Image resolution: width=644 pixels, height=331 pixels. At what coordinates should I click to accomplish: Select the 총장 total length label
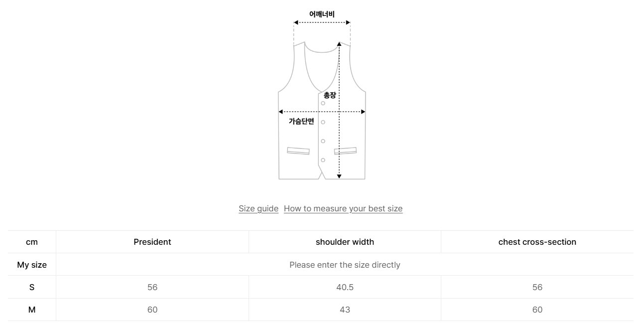click(330, 95)
